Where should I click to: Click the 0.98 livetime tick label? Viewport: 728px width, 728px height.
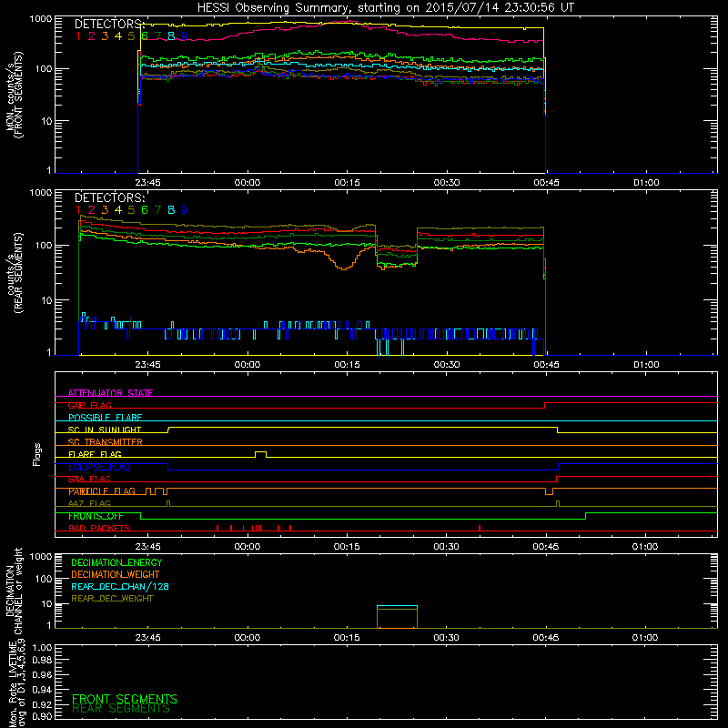[x=42, y=661]
